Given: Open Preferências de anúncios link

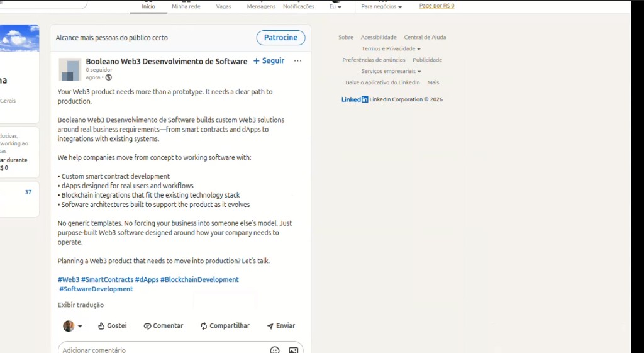Looking at the screenshot, I should pyautogui.click(x=374, y=60).
